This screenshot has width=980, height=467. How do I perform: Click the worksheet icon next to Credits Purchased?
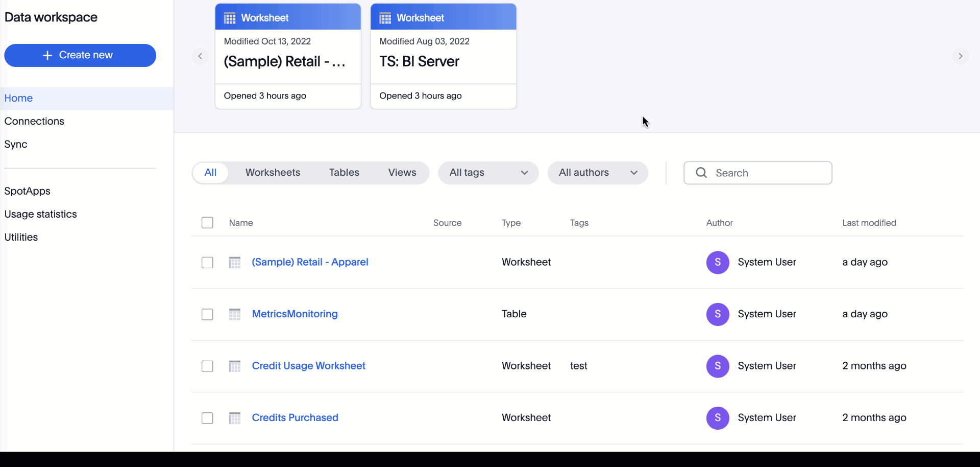tap(235, 418)
